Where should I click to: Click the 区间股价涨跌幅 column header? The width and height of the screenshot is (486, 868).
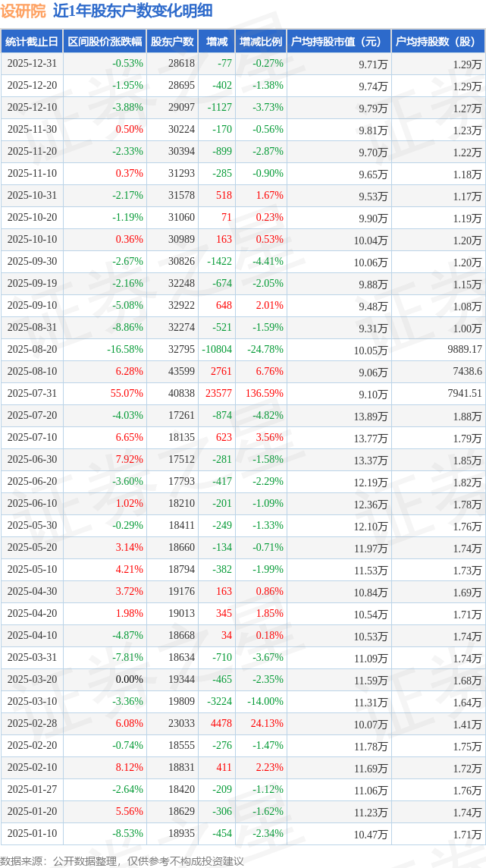[105, 42]
